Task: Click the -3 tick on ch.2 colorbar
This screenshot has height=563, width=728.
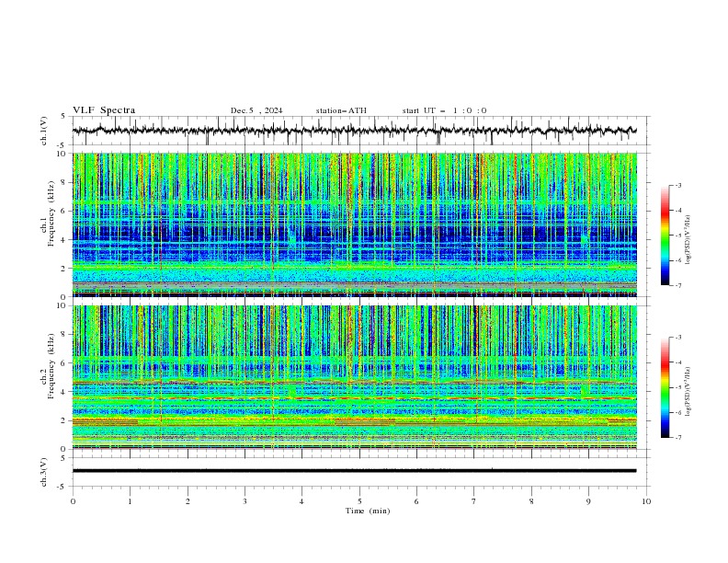Action: (677, 338)
